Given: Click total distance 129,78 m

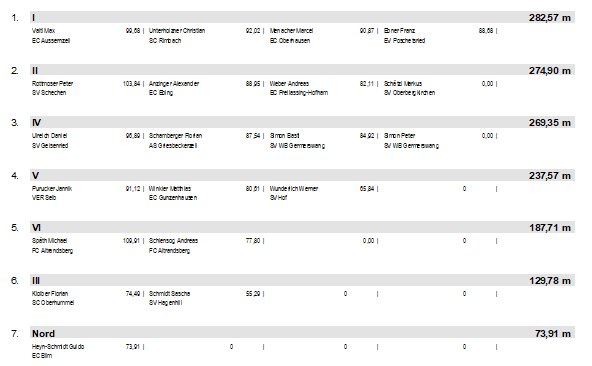Looking at the screenshot, I should click(550, 281).
